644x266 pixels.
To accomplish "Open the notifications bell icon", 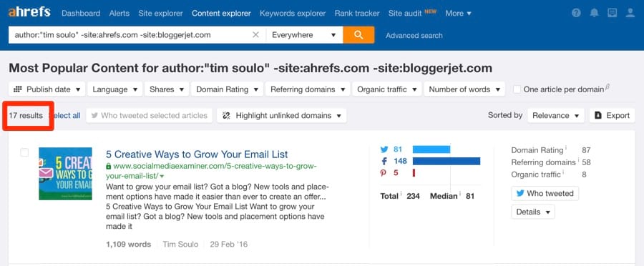I will tap(595, 13).
